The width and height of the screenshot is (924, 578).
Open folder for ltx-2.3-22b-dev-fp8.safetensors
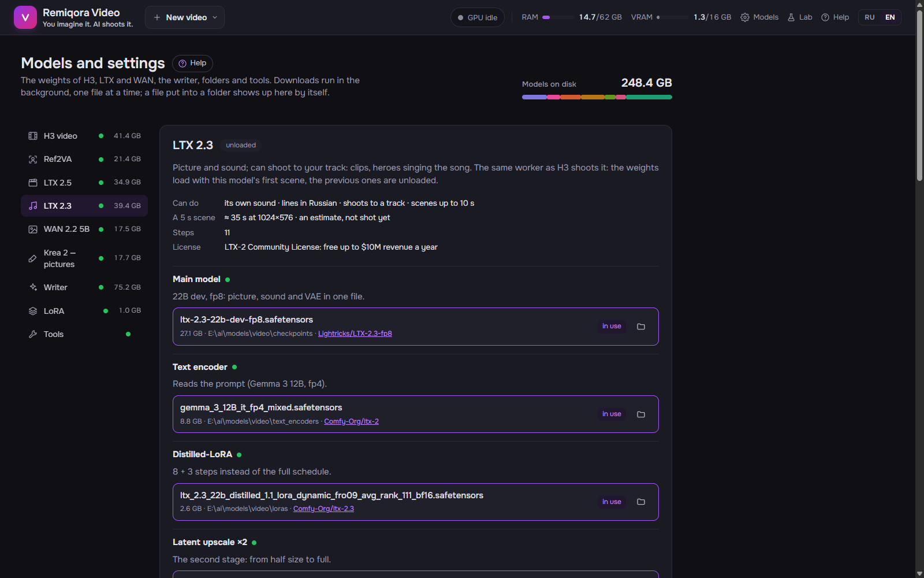tap(641, 327)
